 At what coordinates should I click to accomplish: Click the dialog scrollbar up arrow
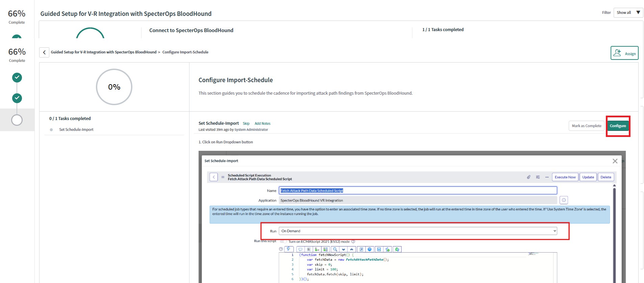pos(614,186)
